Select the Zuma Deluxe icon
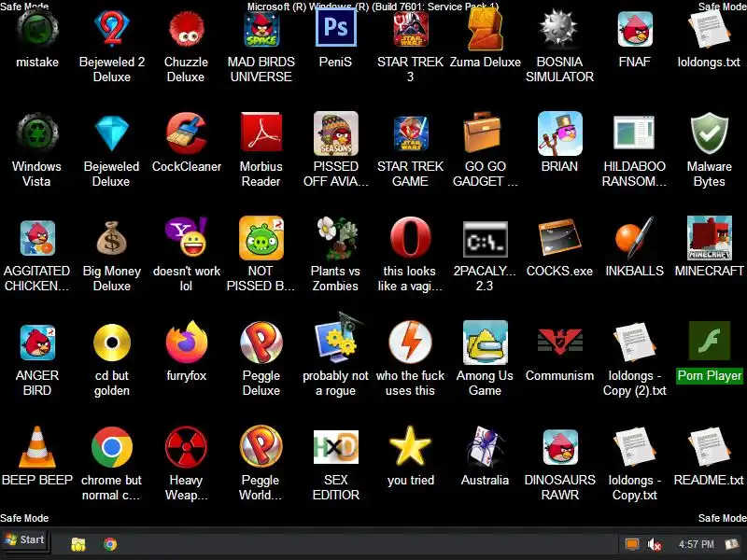Screen dimensions: 747x560 (x=485, y=30)
